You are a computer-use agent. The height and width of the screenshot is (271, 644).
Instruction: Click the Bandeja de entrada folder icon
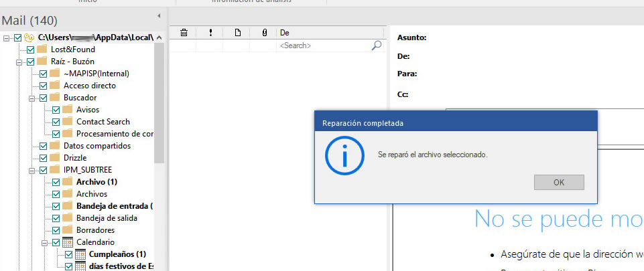[x=68, y=205]
